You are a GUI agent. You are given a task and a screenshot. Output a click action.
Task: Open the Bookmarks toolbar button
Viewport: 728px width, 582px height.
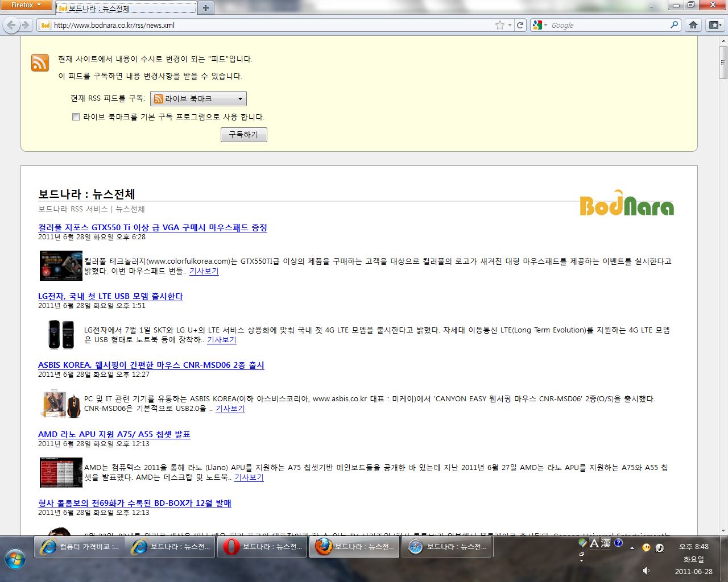714,25
